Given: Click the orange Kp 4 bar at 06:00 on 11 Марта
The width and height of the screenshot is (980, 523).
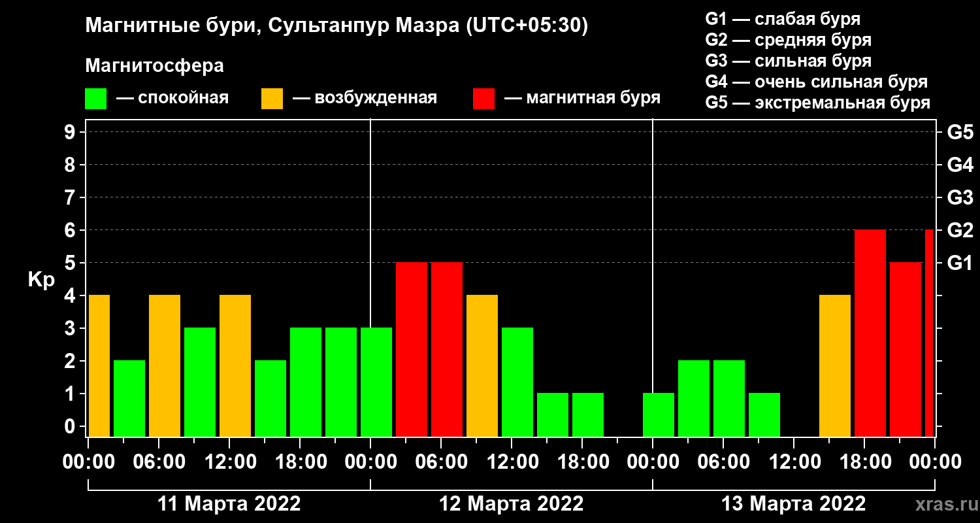Looking at the screenshot, I should coord(165,366).
